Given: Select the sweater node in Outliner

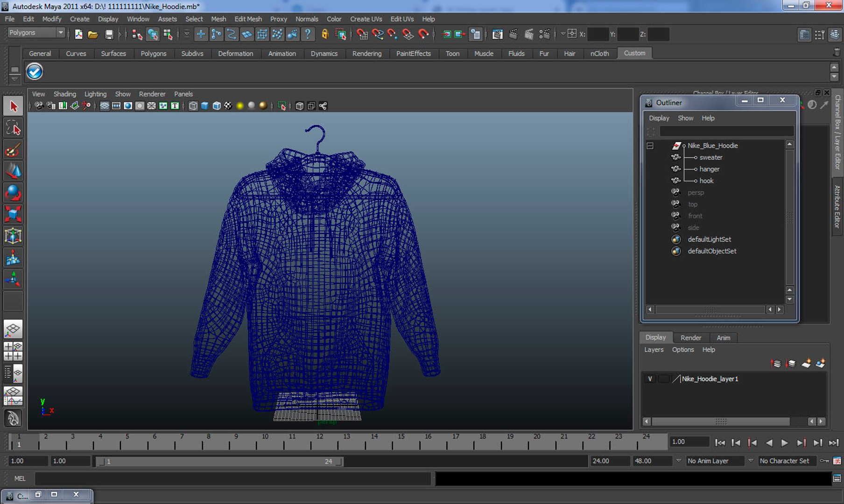Looking at the screenshot, I should click(710, 158).
